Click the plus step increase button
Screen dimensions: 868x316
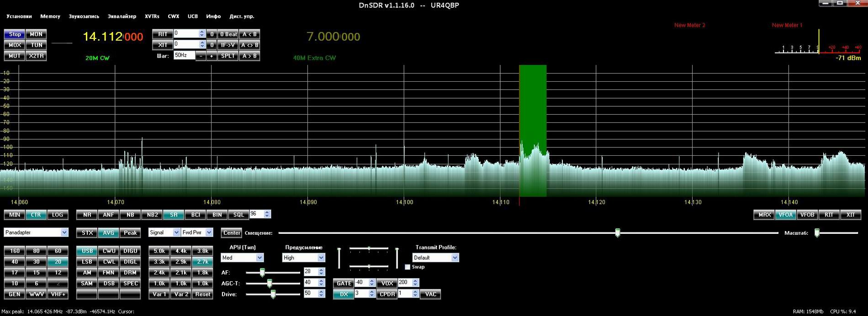[x=211, y=56]
